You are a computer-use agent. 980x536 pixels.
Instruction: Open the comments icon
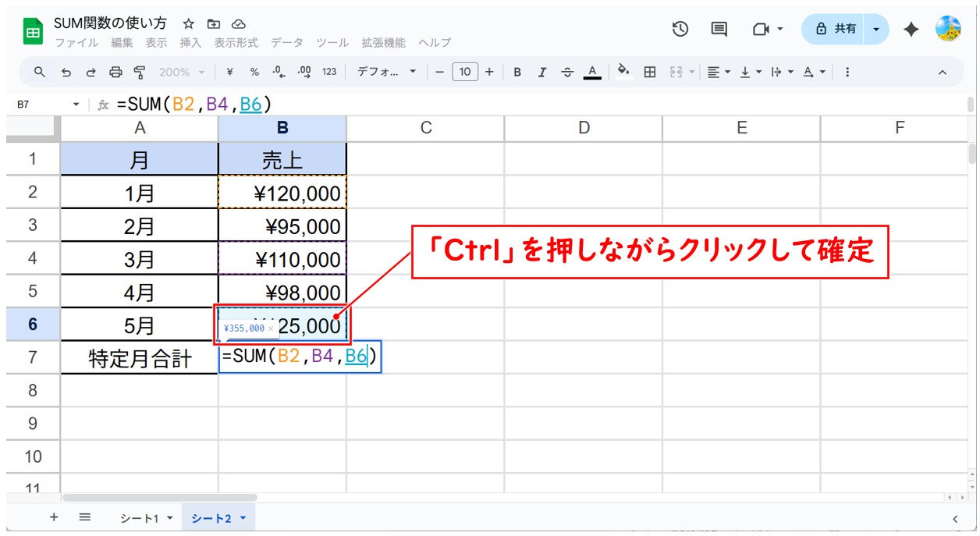coord(719,29)
